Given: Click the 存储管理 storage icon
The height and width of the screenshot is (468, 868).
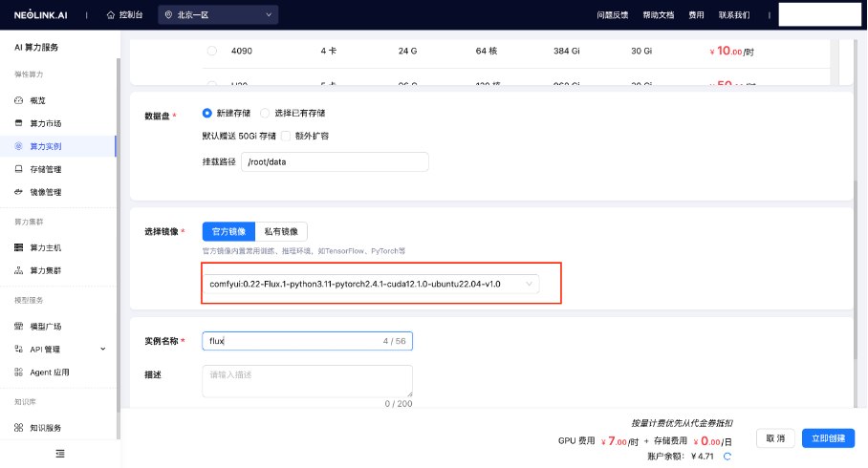Looking at the screenshot, I should click(x=19, y=169).
